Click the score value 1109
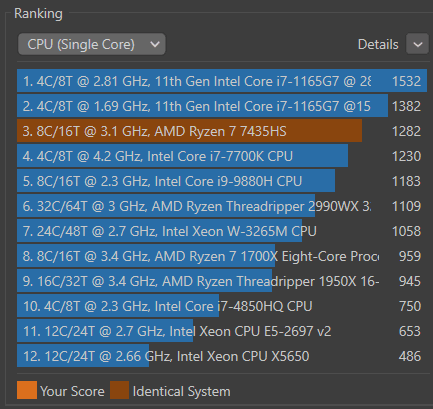Image resolution: width=433 pixels, height=409 pixels. click(406, 206)
